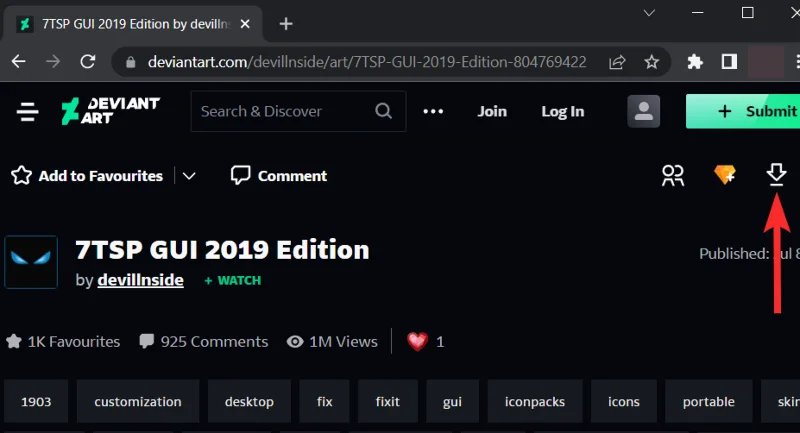
Task: Select the desktop tag
Action: coord(249,401)
